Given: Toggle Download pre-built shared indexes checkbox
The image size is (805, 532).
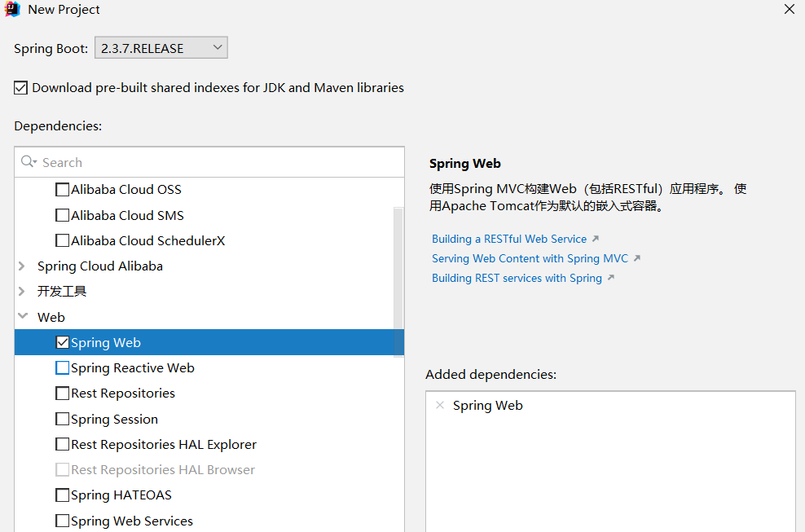Looking at the screenshot, I should coord(21,87).
